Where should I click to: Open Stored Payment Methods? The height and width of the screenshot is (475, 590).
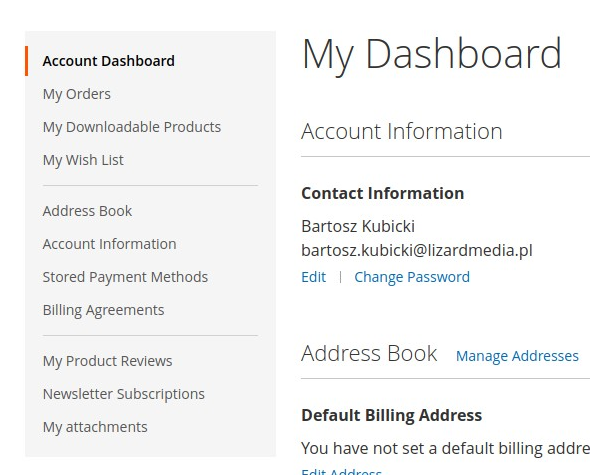(125, 277)
